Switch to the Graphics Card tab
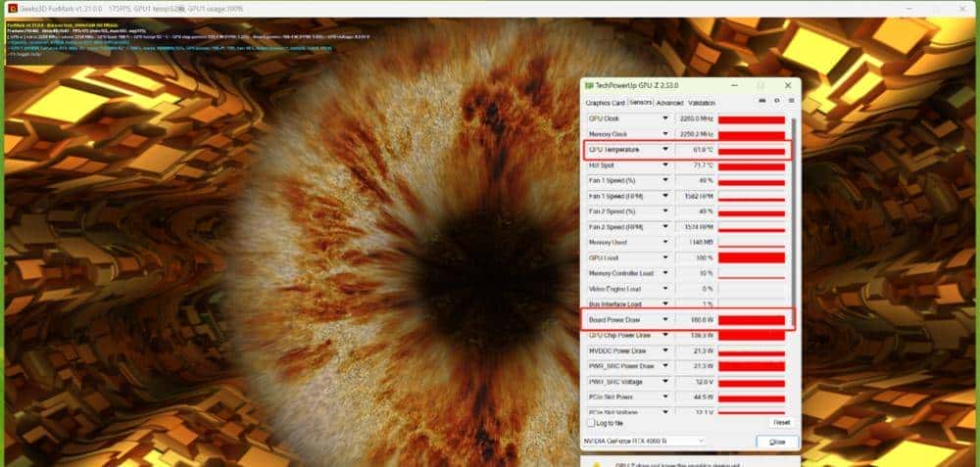Screen dimensions: 980x467 coord(605,103)
